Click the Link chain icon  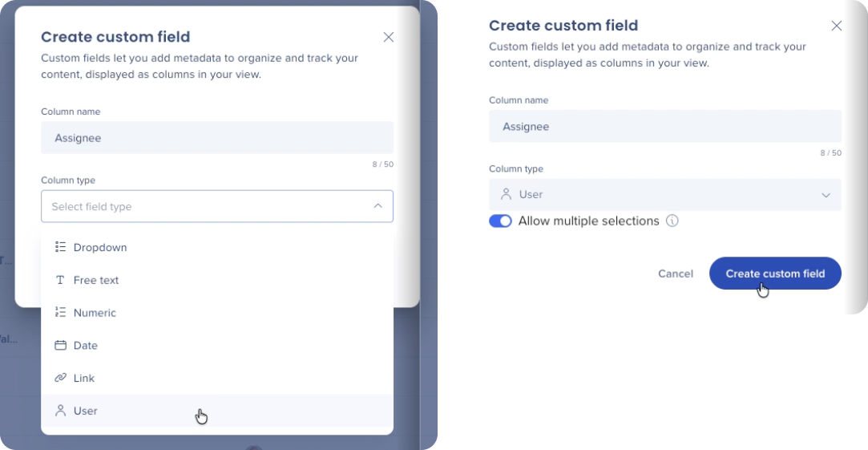(x=60, y=378)
